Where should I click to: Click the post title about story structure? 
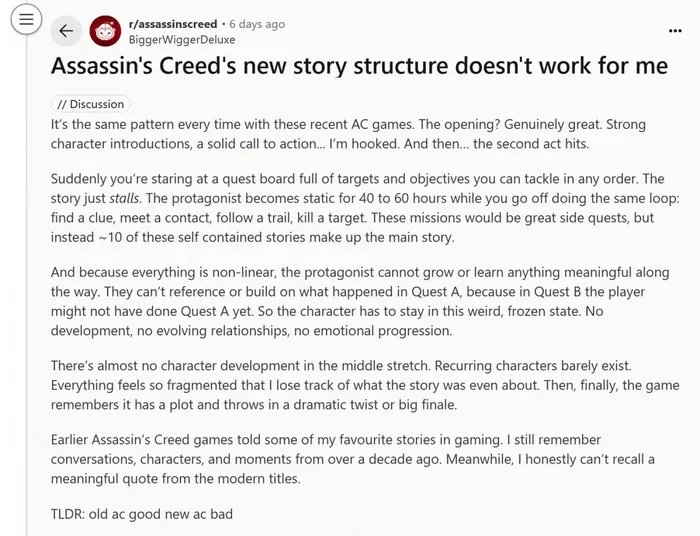pyautogui.click(x=359, y=66)
